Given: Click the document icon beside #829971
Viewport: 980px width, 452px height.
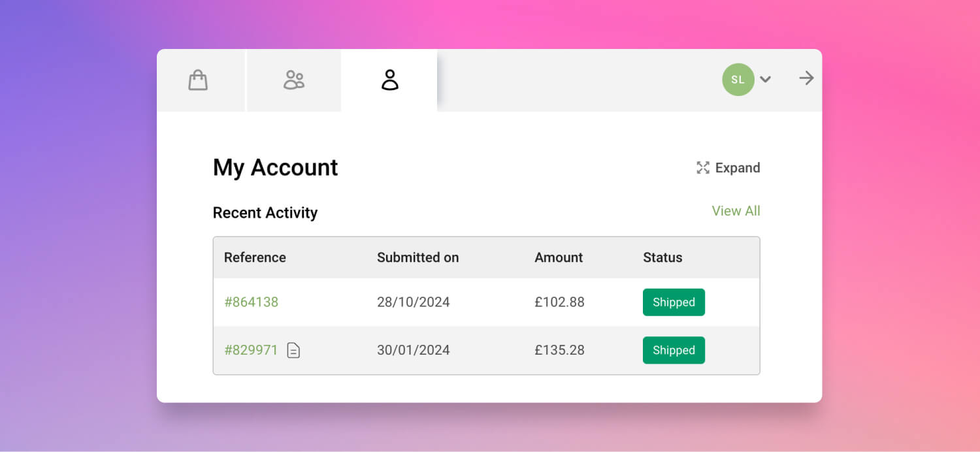Looking at the screenshot, I should [x=294, y=351].
